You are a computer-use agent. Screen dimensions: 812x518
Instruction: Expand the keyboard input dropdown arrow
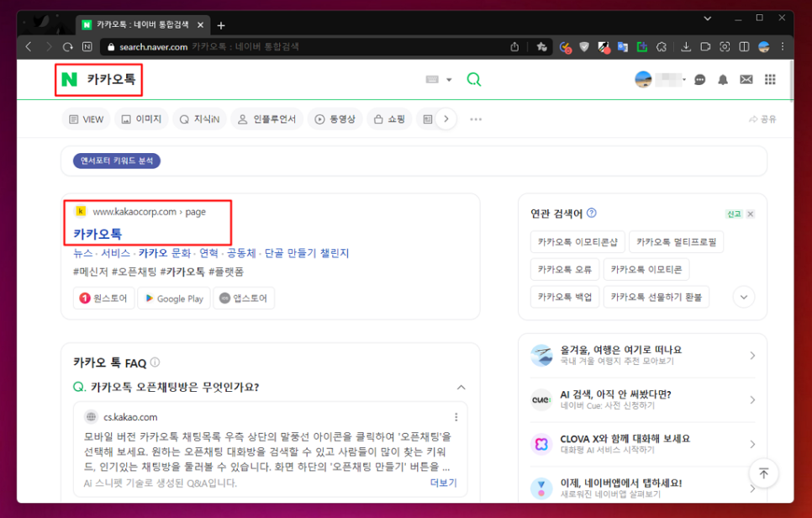449,80
